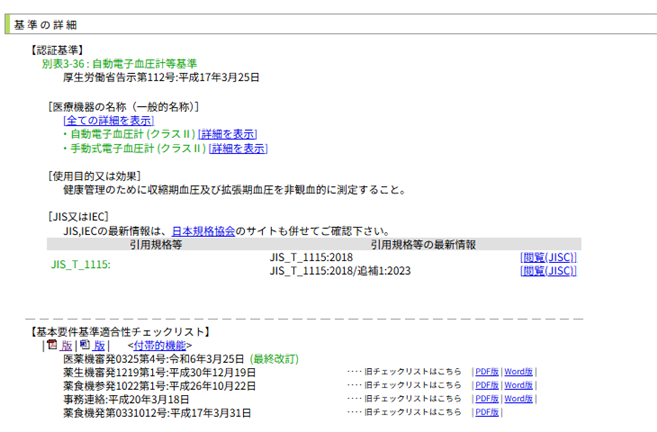
Task: Click the 使用目的又は効果 label
Action: click(x=94, y=176)
